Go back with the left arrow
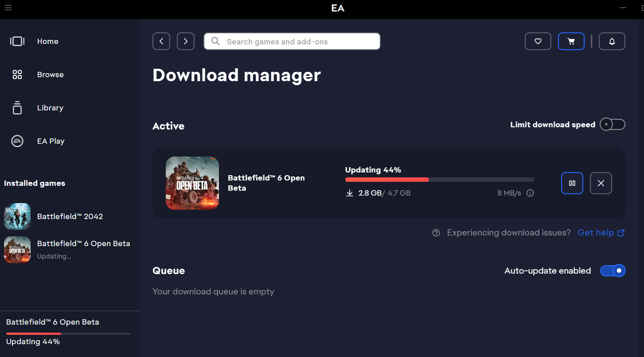Screen dimensions: 644x357 161,41
